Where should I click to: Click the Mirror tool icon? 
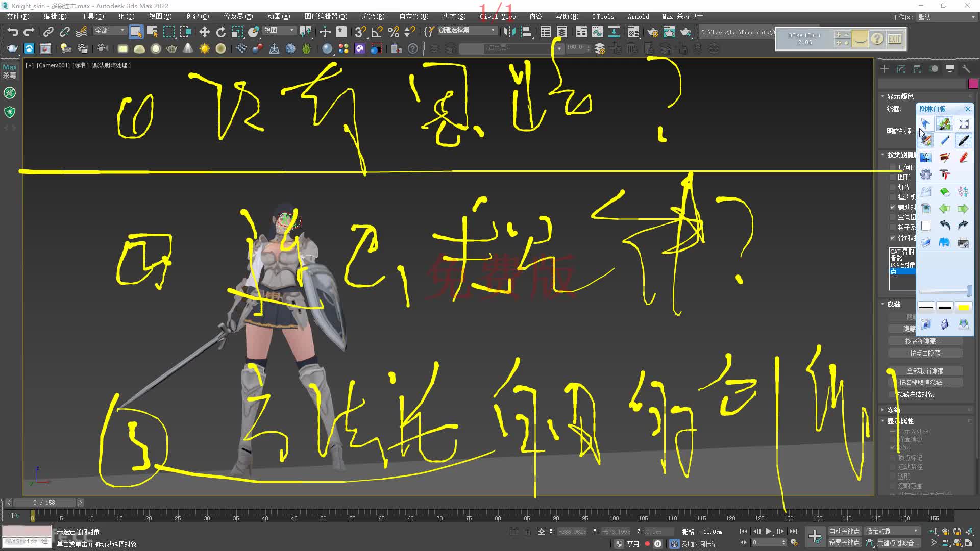[509, 32]
